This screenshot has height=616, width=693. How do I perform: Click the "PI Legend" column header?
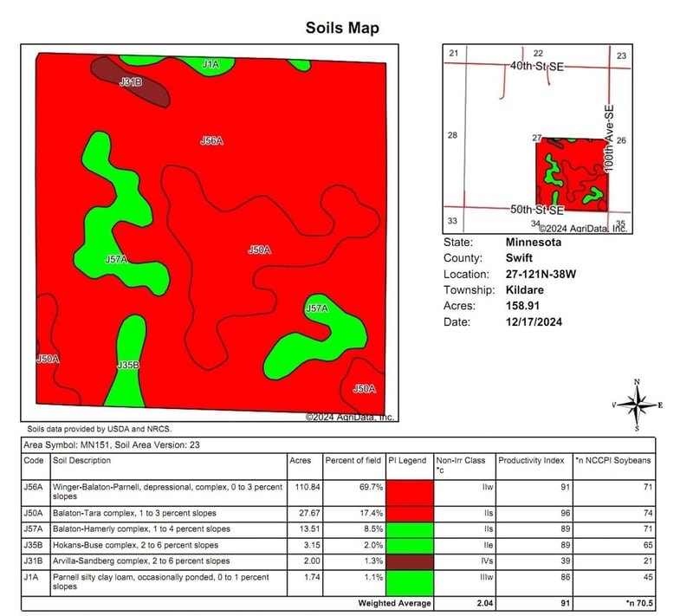coord(407,460)
